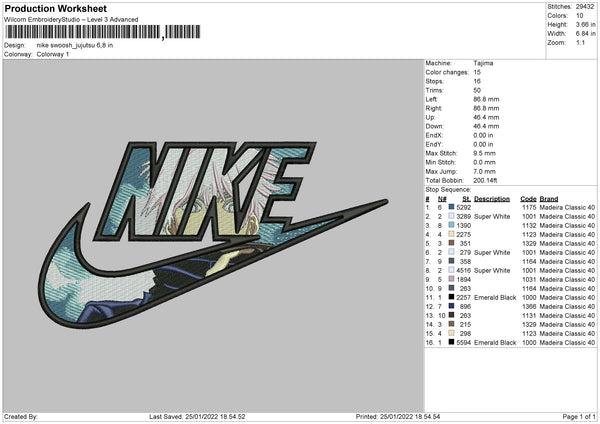The image size is (600, 424).
Task: Click the 'Code' column header
Action: tap(528, 199)
